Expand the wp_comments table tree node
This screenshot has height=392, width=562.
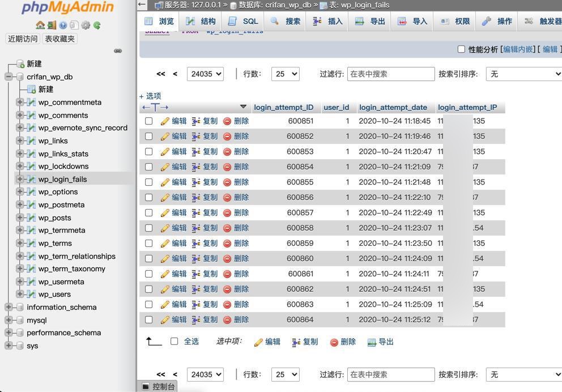[x=20, y=115]
